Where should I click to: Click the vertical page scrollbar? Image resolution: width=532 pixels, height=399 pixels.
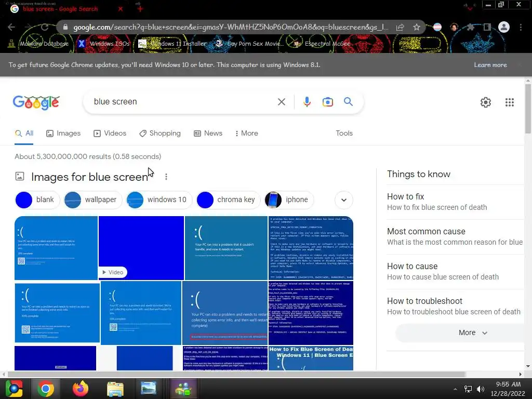528,109
